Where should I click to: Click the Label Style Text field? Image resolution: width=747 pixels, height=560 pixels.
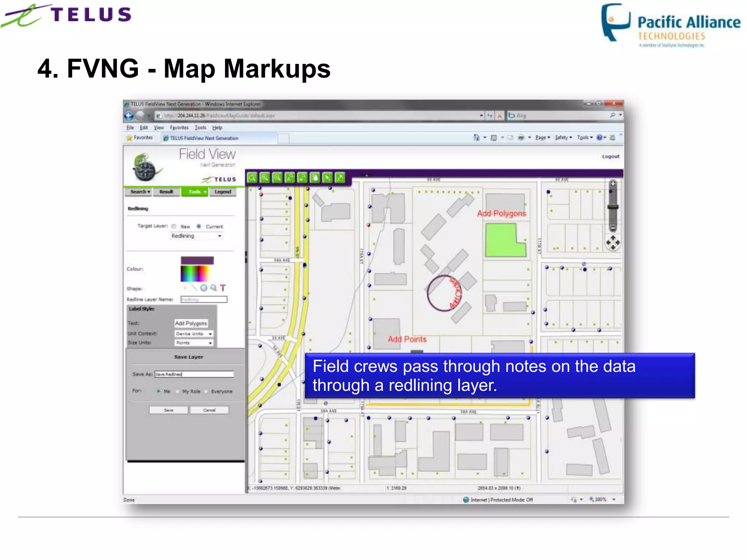tap(191, 323)
